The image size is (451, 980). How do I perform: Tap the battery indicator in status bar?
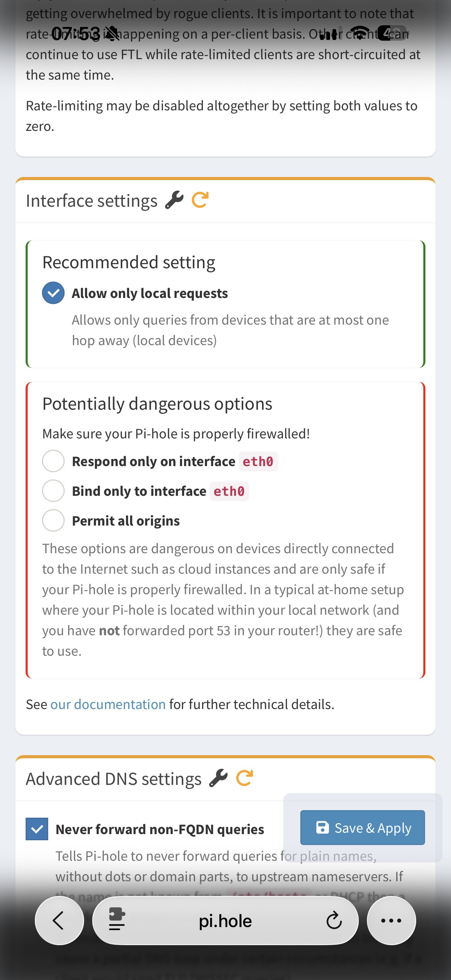coord(392,33)
